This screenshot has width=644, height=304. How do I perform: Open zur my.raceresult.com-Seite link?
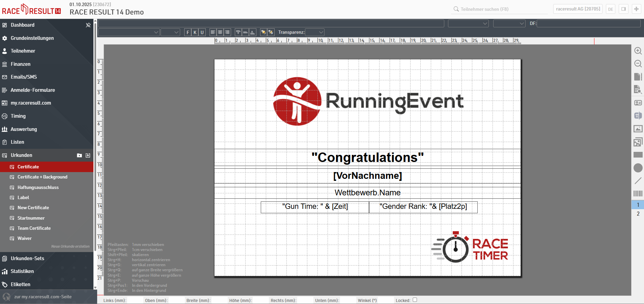click(x=43, y=297)
